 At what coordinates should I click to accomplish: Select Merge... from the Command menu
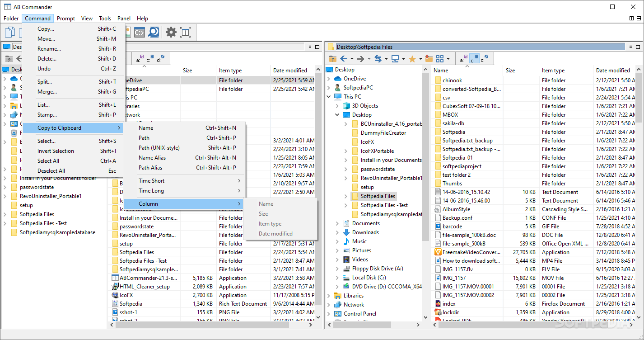74,92
